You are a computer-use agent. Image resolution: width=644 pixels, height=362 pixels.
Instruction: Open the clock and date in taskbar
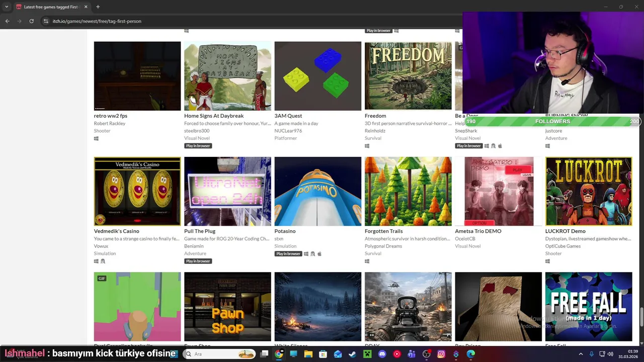(x=629, y=354)
